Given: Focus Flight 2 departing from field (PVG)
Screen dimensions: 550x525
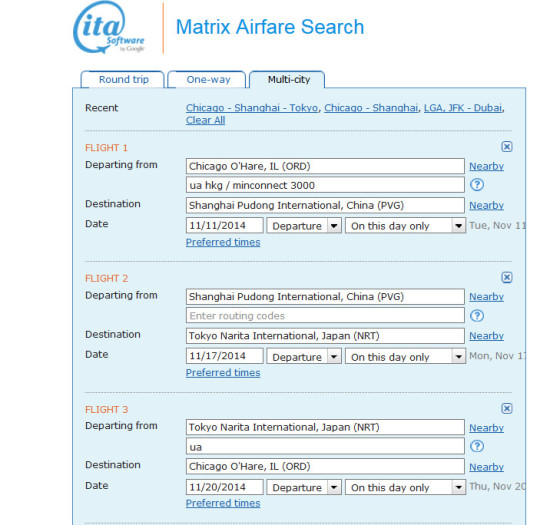Looking at the screenshot, I should 325,297.
